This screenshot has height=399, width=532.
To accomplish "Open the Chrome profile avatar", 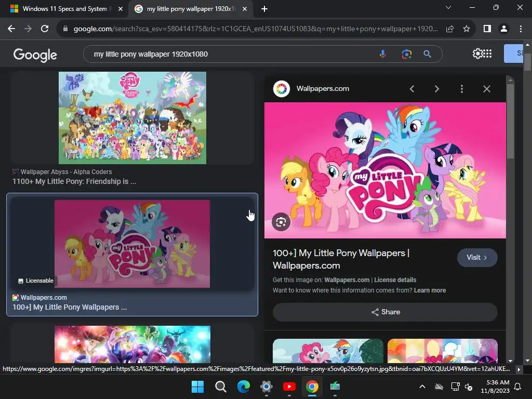I will pyautogui.click(x=504, y=29).
